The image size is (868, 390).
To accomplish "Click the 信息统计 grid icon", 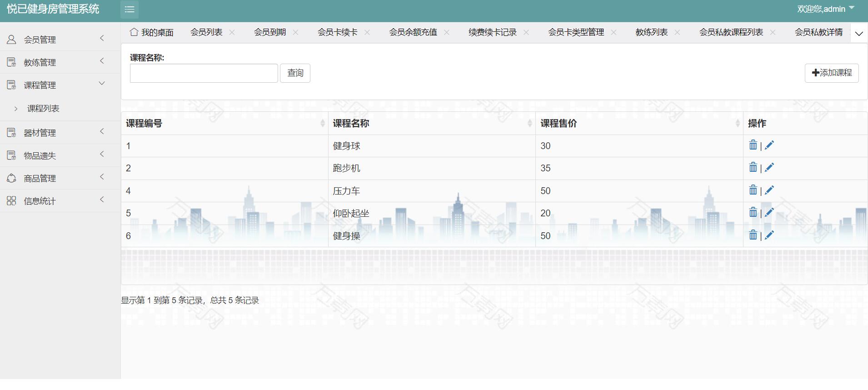I will (11, 201).
